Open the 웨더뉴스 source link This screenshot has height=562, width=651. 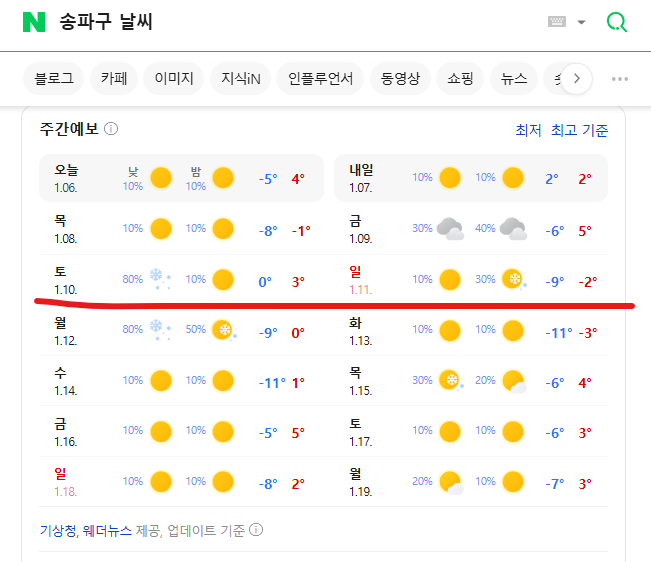tap(104, 529)
